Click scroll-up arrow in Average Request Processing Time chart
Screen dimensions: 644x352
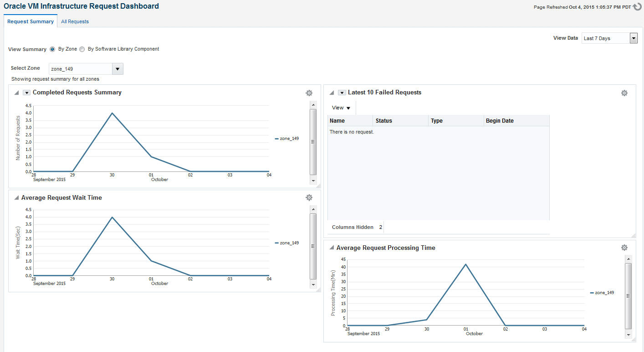point(629,259)
